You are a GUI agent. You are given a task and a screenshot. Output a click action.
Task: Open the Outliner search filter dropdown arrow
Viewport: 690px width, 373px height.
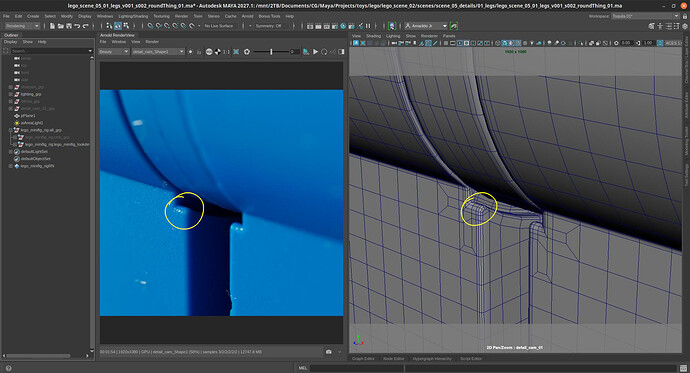[90, 51]
